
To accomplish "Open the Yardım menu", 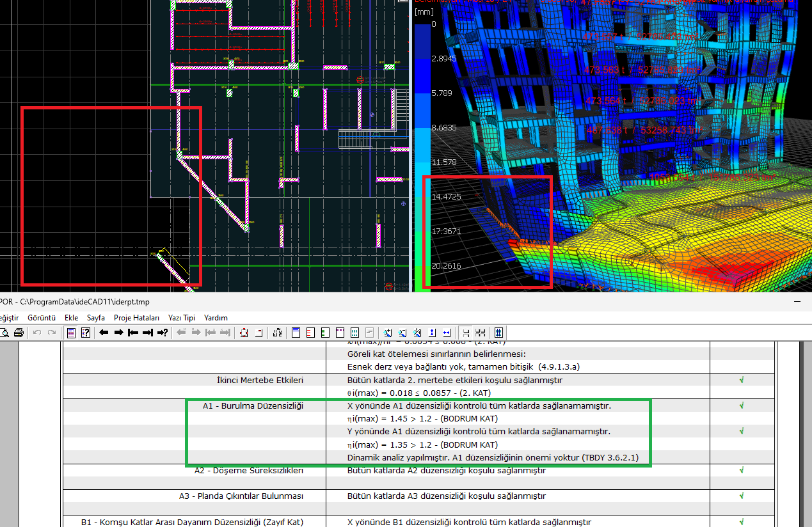I will [216, 317].
